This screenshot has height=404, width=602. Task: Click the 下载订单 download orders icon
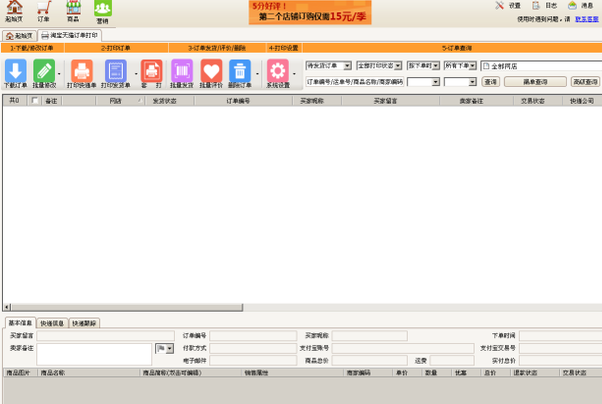(17, 71)
